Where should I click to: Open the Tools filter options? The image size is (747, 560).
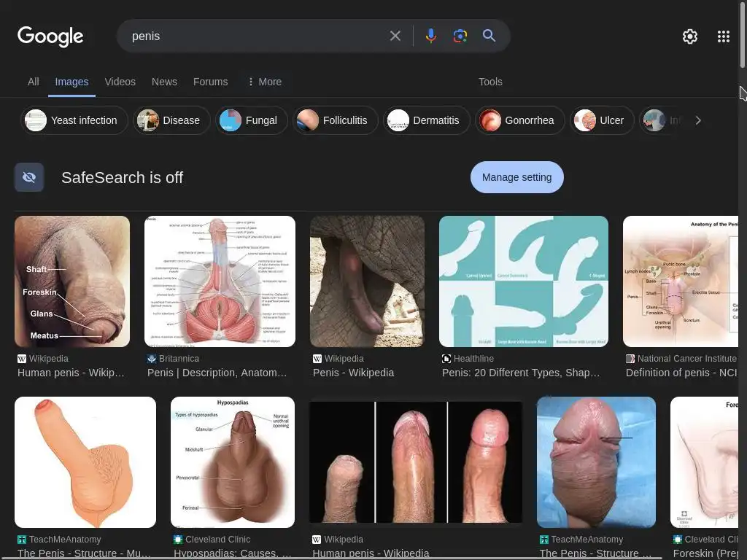click(x=490, y=82)
